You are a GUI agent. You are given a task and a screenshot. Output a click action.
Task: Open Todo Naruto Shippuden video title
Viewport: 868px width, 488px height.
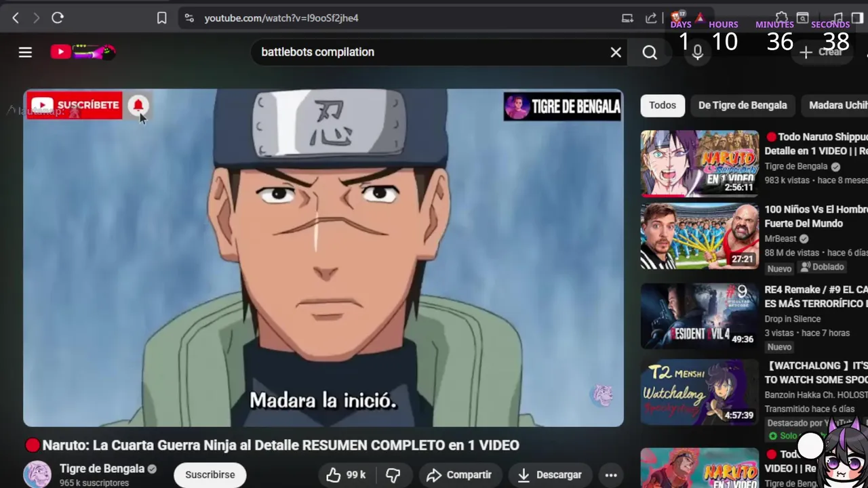[x=816, y=144]
